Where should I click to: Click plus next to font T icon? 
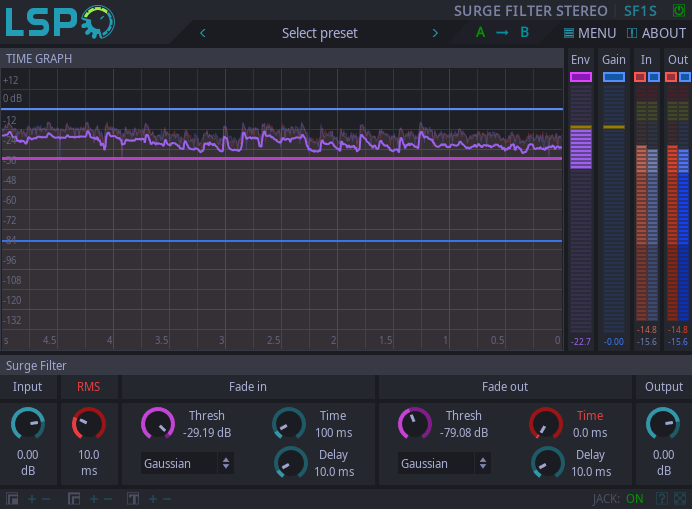pos(153,499)
